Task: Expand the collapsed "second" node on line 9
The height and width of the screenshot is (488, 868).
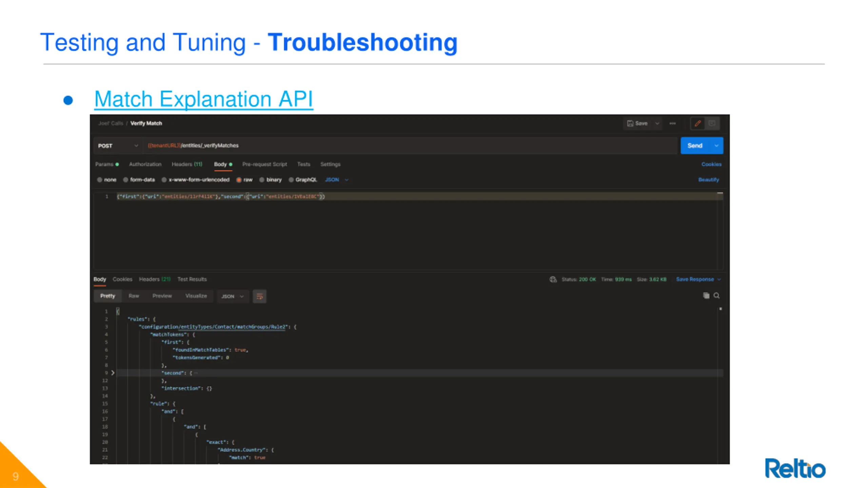Action: tap(113, 373)
